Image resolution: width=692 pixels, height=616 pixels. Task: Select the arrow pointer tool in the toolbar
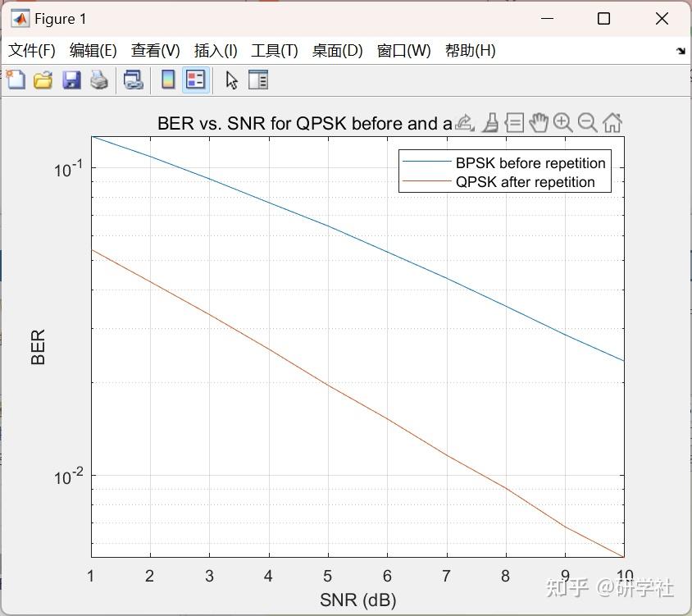tap(231, 80)
